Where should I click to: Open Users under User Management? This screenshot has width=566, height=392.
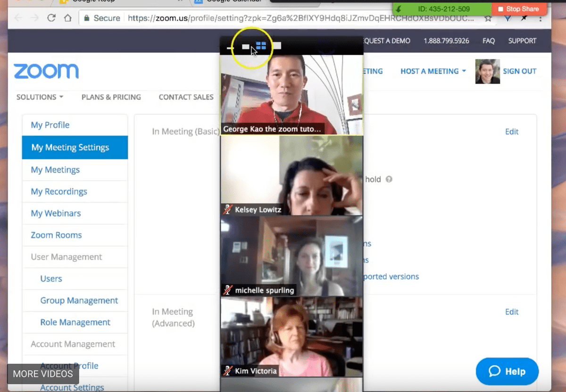[75, 279]
